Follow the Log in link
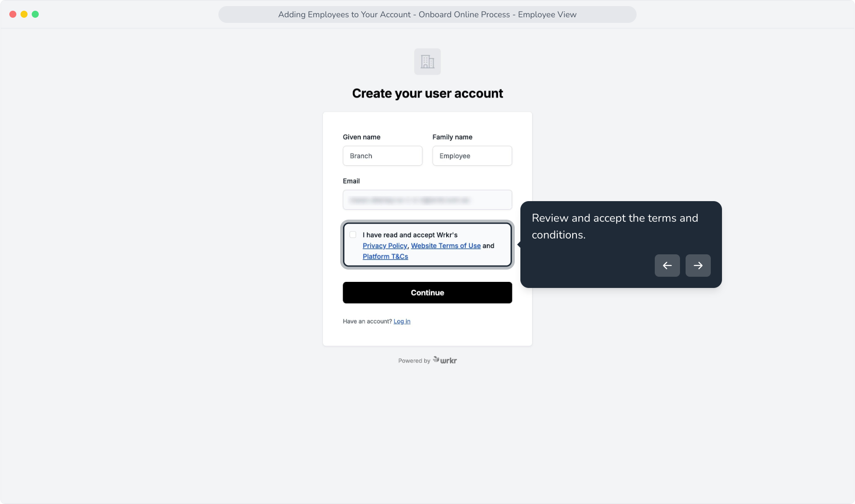 pos(402,321)
